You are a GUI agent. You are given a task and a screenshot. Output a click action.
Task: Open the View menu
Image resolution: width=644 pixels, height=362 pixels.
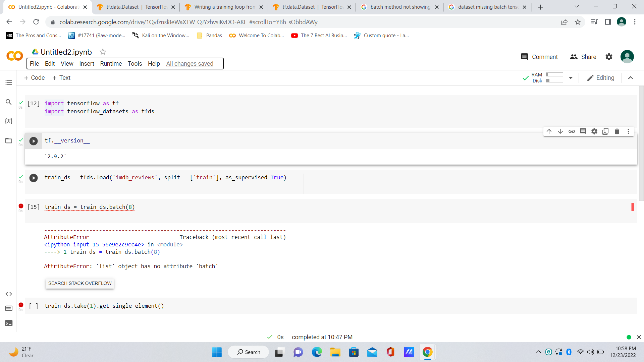(67, 64)
